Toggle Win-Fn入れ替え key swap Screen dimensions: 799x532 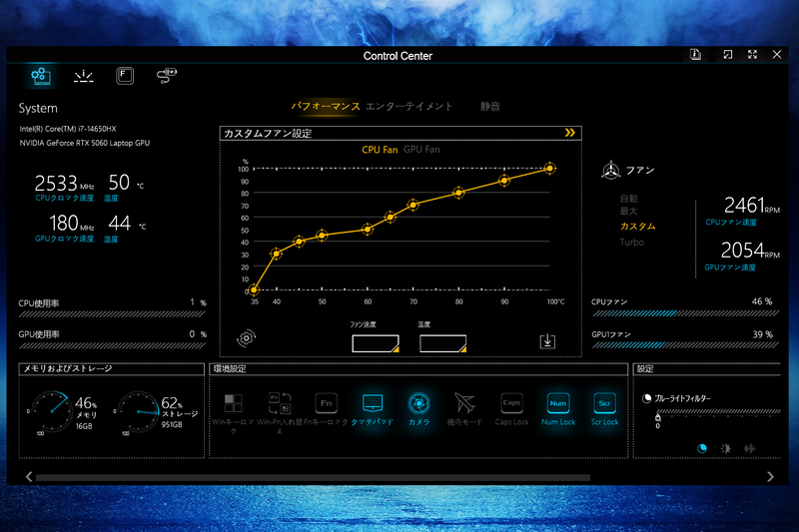280,412
